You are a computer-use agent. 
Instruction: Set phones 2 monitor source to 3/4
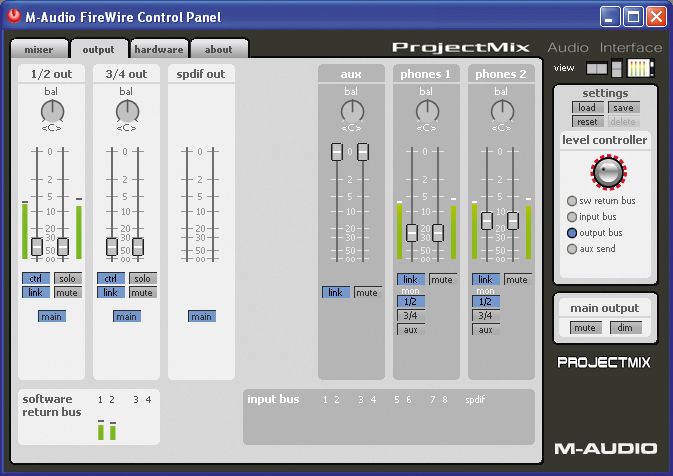[x=485, y=315]
